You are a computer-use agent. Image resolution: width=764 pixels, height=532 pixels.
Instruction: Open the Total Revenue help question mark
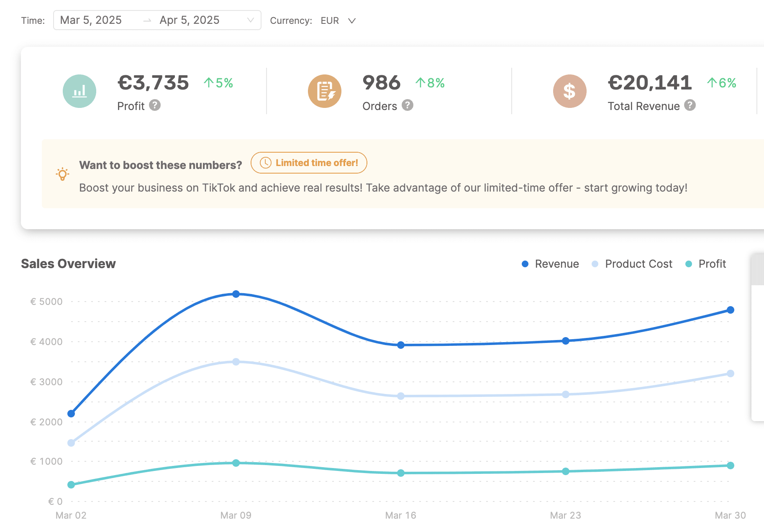(690, 105)
